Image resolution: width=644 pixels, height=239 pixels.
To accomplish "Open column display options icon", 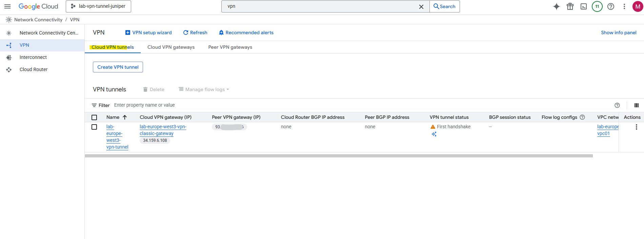I will 637,105.
